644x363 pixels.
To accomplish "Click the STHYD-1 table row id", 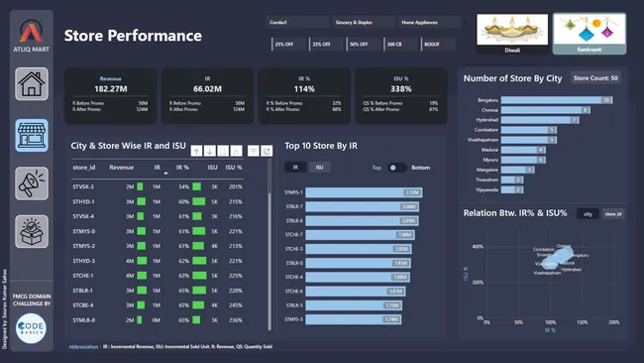I will [84, 201].
